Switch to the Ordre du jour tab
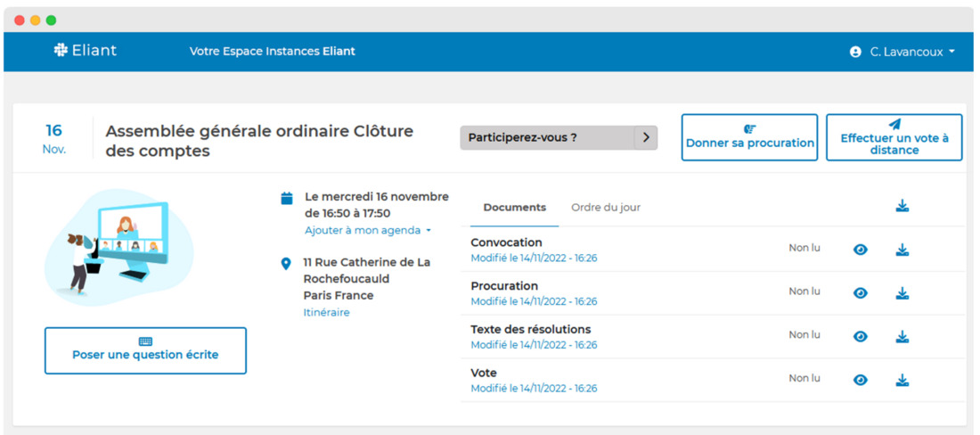Screen dimensions: 980x435 [605, 208]
